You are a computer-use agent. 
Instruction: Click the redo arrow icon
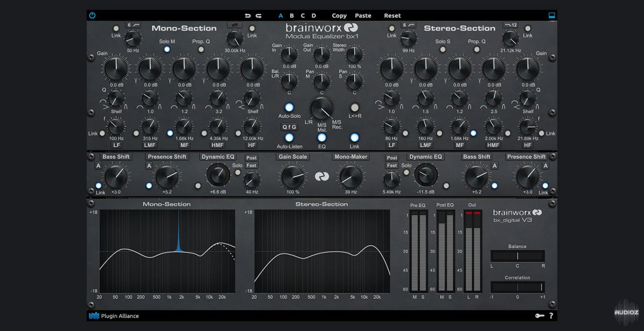259,16
